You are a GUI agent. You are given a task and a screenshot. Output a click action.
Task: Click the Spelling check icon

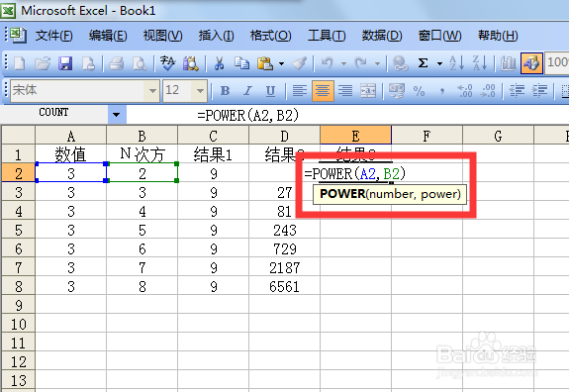[x=167, y=63]
